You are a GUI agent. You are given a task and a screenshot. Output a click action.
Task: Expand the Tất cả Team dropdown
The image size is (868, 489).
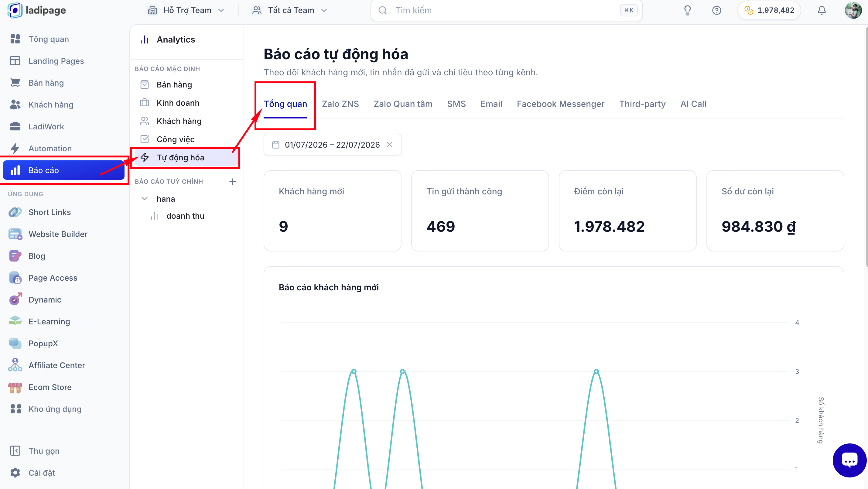click(290, 10)
